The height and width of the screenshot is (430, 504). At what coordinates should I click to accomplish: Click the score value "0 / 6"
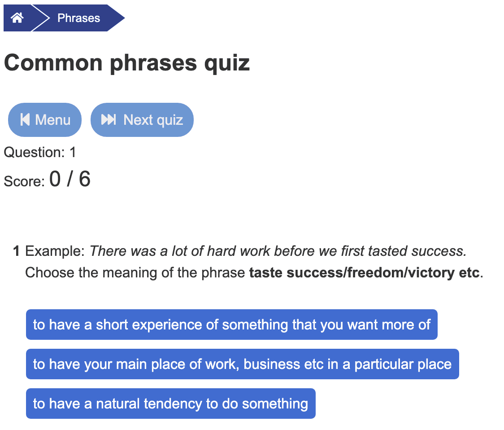pos(70,180)
